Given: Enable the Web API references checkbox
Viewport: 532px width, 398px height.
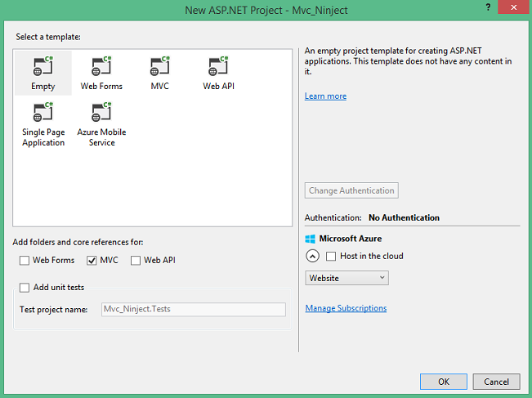Looking at the screenshot, I should click(x=136, y=261).
